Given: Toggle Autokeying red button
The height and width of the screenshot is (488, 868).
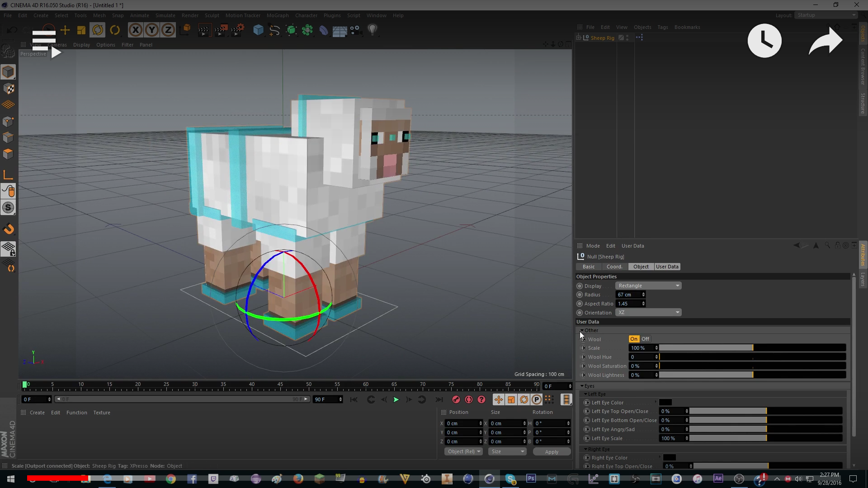Looking at the screenshot, I should (468, 399).
